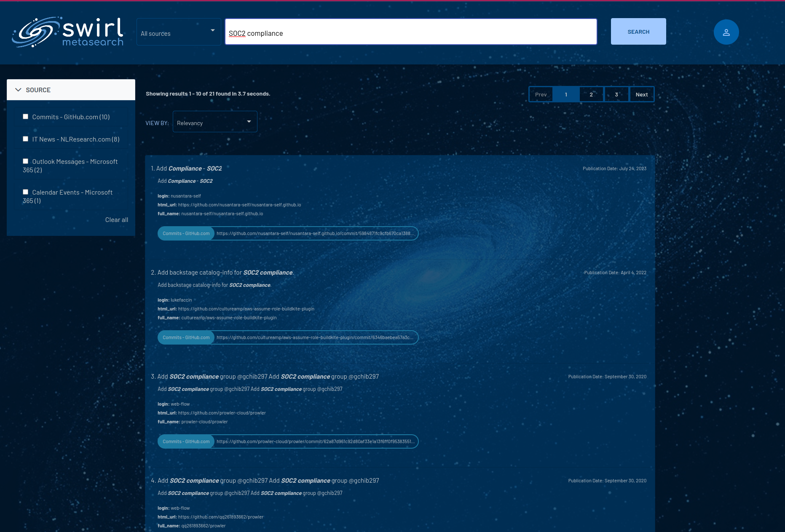Open the Relevancy view-by dropdown
This screenshot has height=532, width=785.
pyautogui.click(x=215, y=122)
